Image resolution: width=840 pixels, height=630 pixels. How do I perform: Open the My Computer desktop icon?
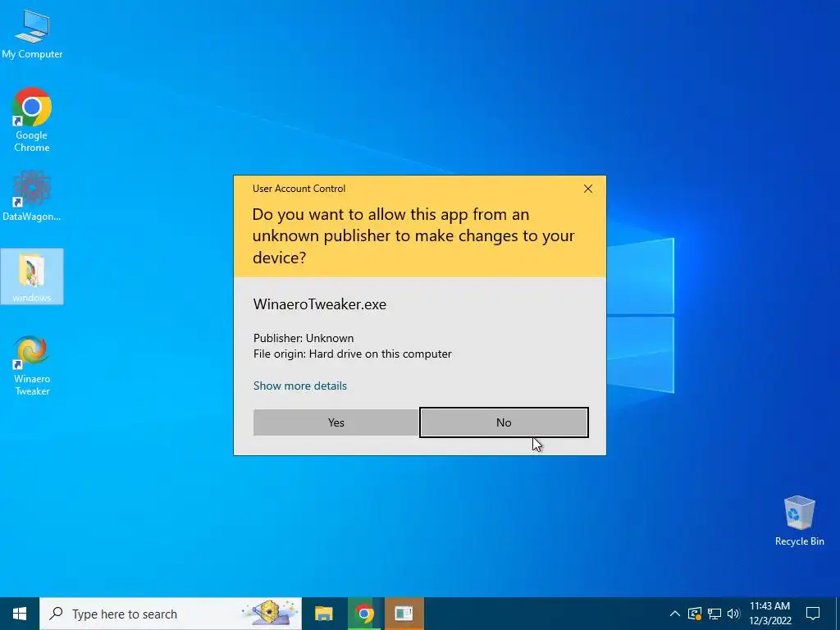point(32,33)
